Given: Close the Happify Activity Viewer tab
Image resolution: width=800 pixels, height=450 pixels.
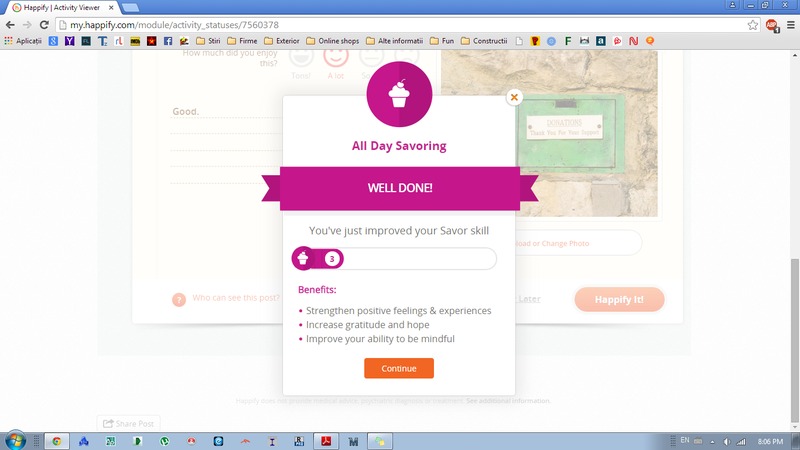Looking at the screenshot, I should [111, 8].
